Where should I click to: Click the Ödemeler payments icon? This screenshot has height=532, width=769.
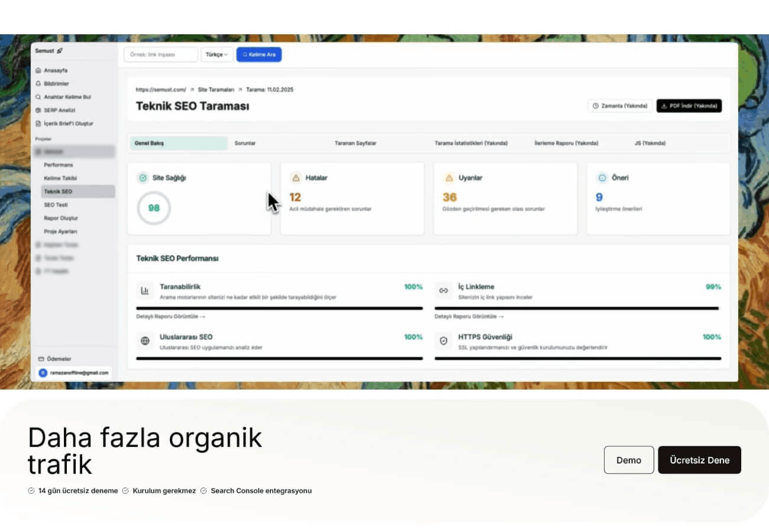pos(40,359)
